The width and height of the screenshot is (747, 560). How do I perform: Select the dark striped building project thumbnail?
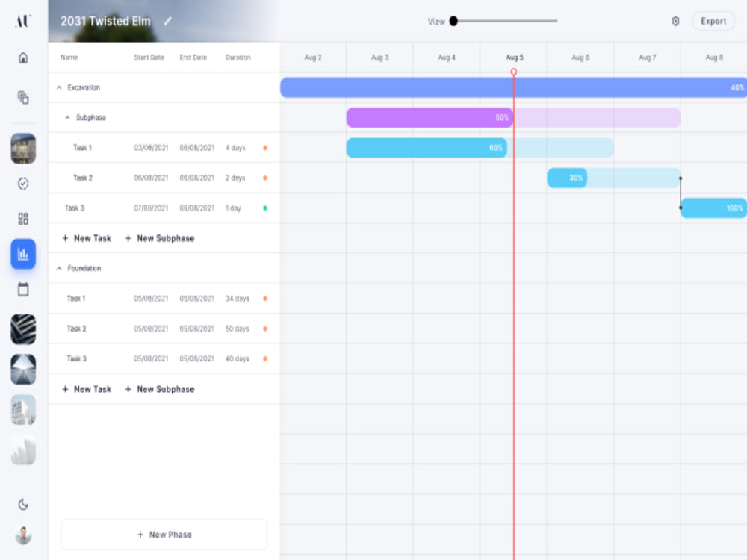click(23, 329)
